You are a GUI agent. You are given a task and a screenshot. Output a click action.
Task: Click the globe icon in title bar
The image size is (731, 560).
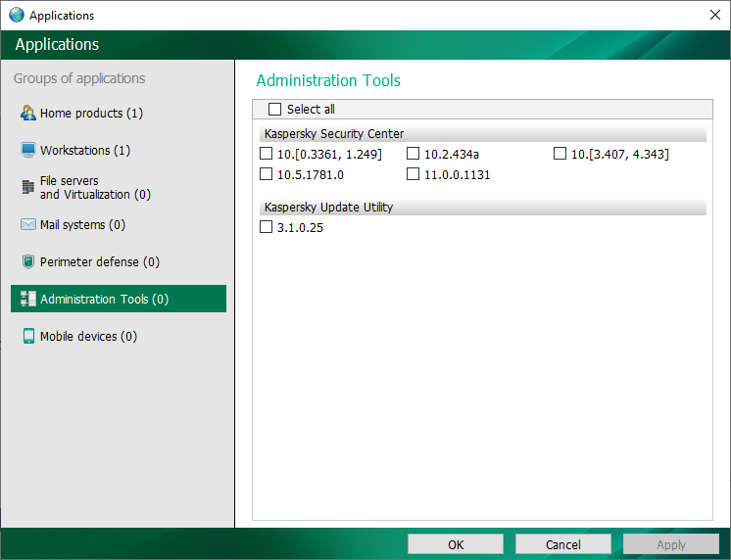(17, 15)
